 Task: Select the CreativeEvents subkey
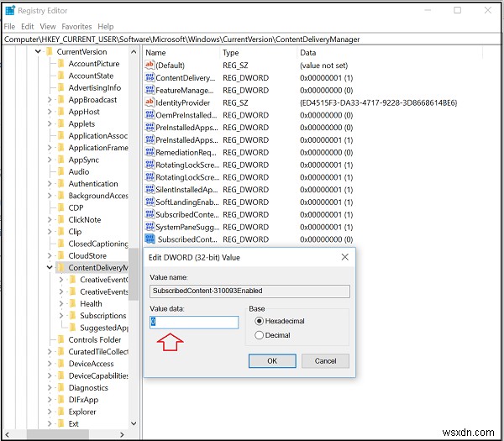coord(104,291)
